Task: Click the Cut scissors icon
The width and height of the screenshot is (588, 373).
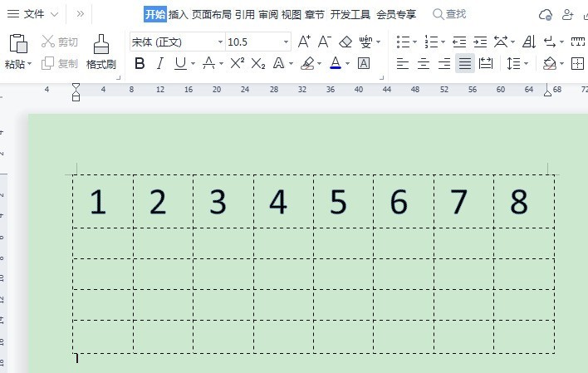Action: pyautogui.click(x=47, y=42)
